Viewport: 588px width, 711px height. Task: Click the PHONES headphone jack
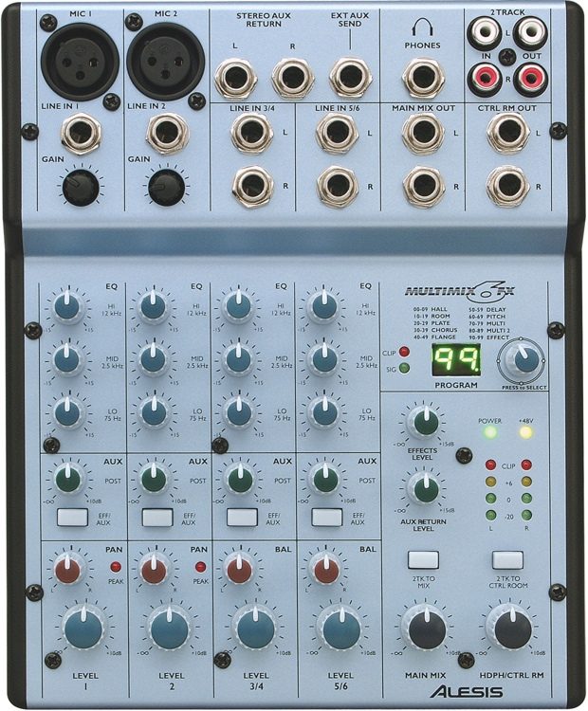coord(423,76)
